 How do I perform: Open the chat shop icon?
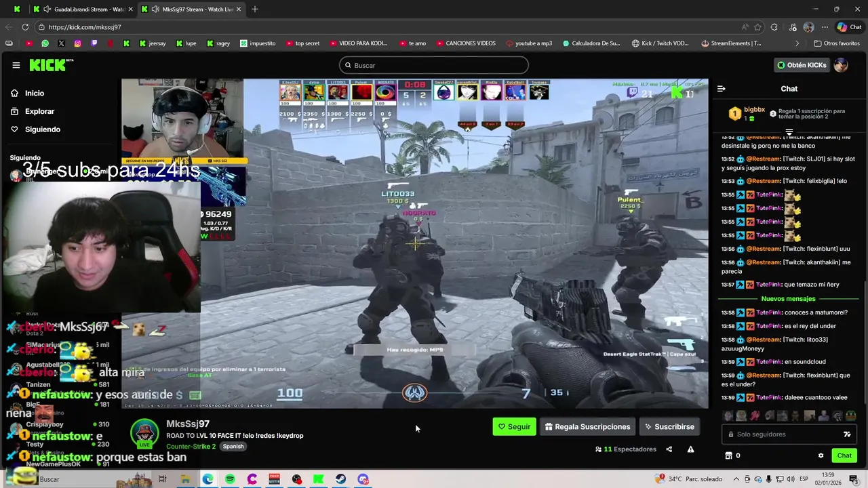pos(728,455)
